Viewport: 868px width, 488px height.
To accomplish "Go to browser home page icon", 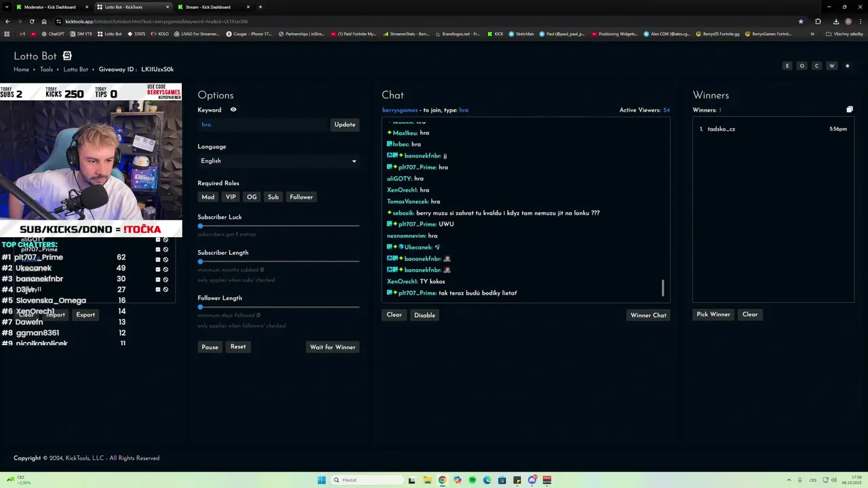I will tap(44, 21).
